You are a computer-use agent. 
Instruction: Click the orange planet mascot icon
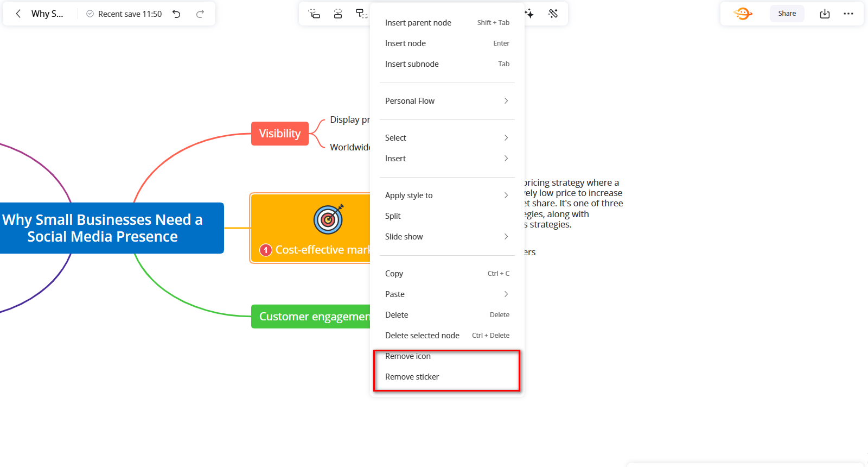click(x=743, y=14)
